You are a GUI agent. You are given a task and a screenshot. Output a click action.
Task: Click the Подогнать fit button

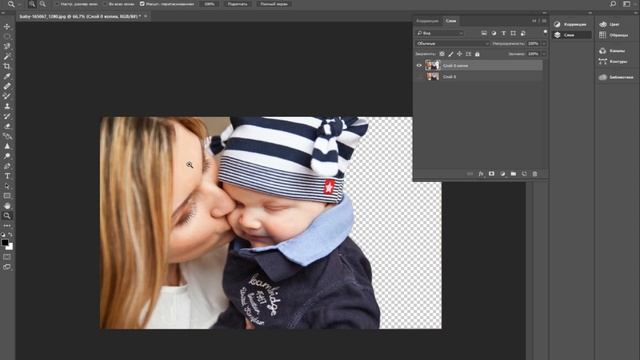(238, 4)
